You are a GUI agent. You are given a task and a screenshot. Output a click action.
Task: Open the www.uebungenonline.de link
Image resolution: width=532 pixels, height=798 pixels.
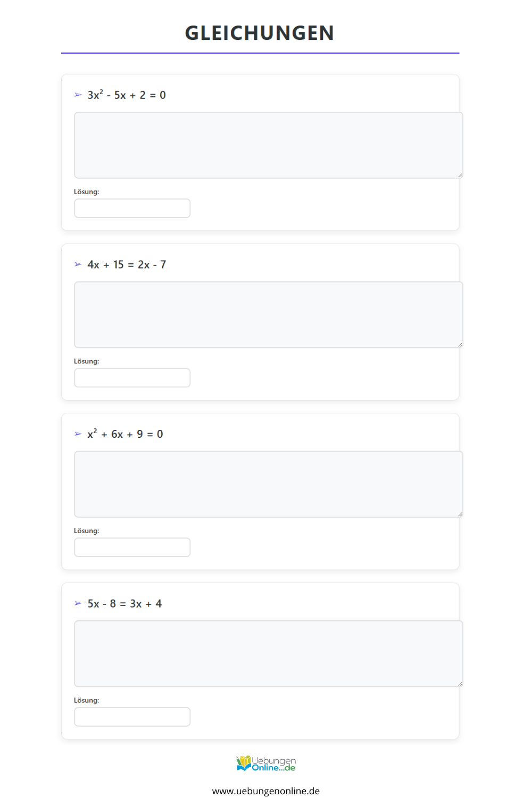266,791
